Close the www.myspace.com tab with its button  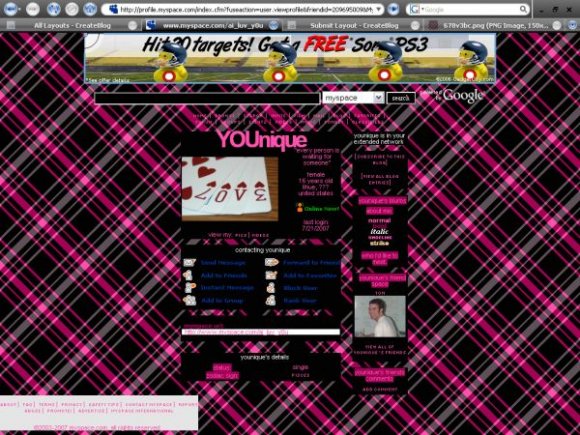click(x=273, y=25)
